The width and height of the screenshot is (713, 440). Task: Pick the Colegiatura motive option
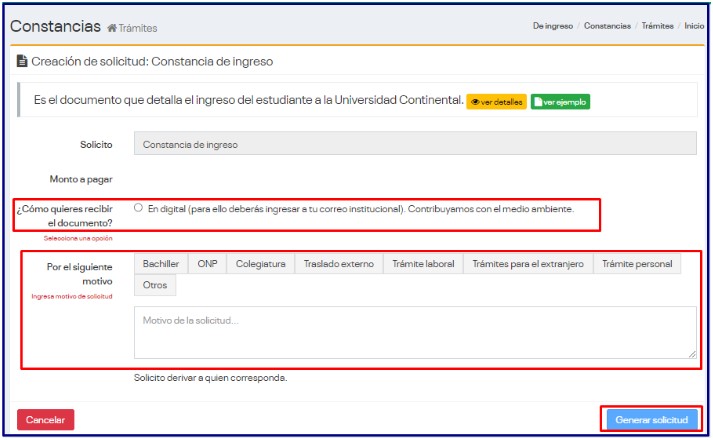[260, 264]
